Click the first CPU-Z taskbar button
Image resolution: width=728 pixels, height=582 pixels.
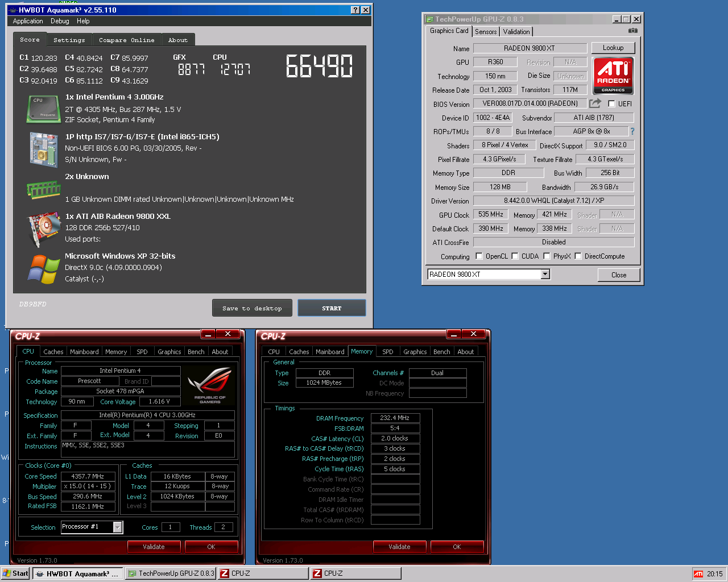tap(263, 573)
